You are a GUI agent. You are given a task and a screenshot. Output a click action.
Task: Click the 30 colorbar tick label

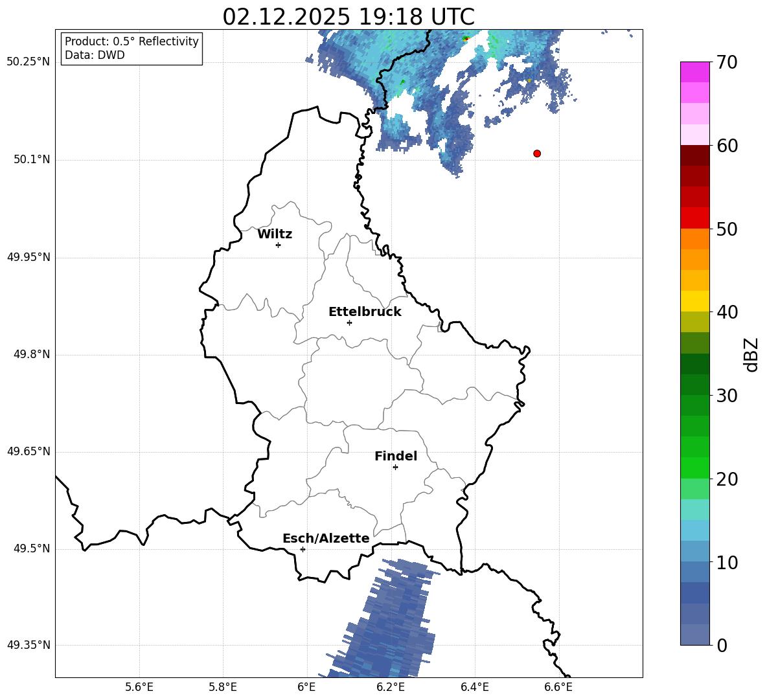pyautogui.click(x=727, y=396)
